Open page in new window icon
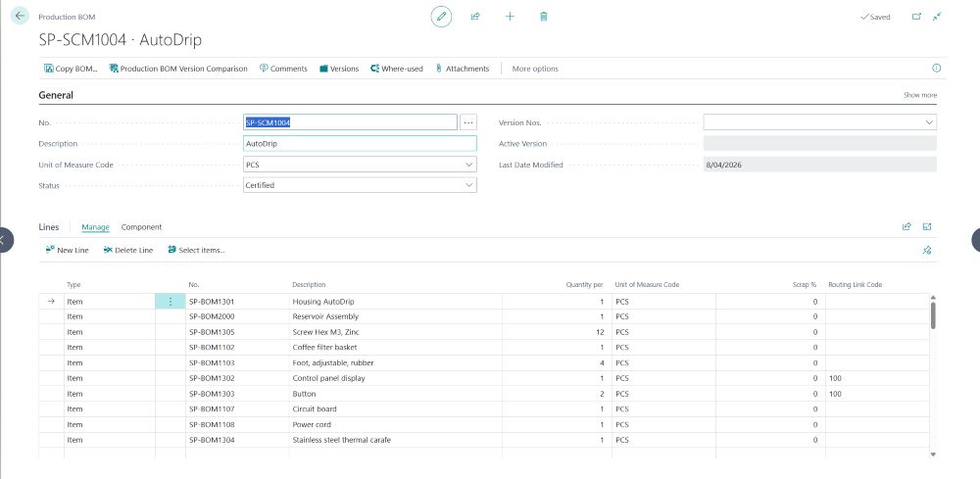Image resolution: width=980 pixels, height=479 pixels. 916,17
